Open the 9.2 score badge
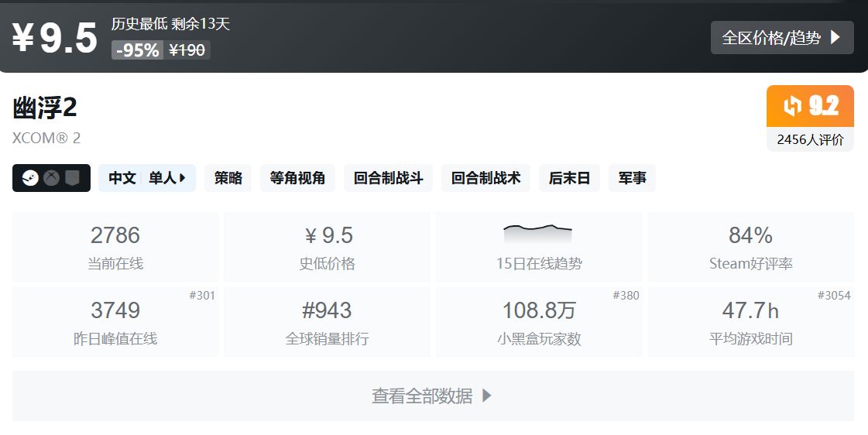868x435 pixels. (811, 106)
